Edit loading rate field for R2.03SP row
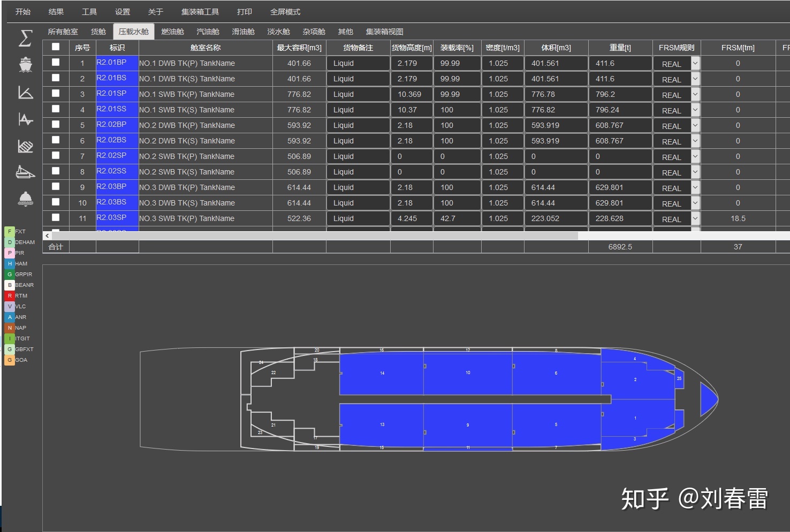Screen dimensions: 790x532 [x=457, y=218]
